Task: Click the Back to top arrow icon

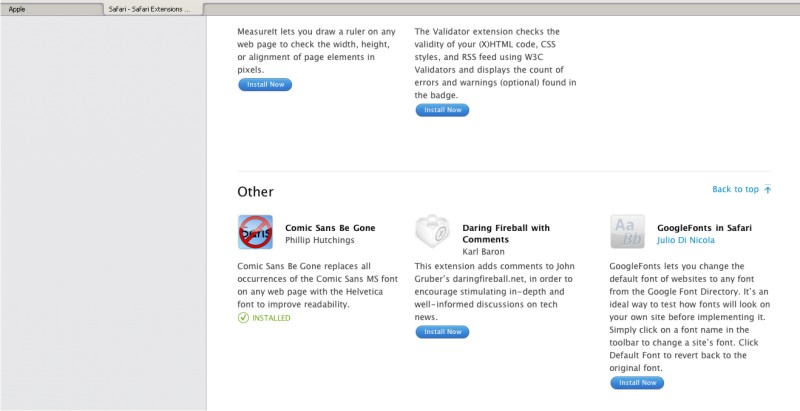Action: pyautogui.click(x=768, y=189)
